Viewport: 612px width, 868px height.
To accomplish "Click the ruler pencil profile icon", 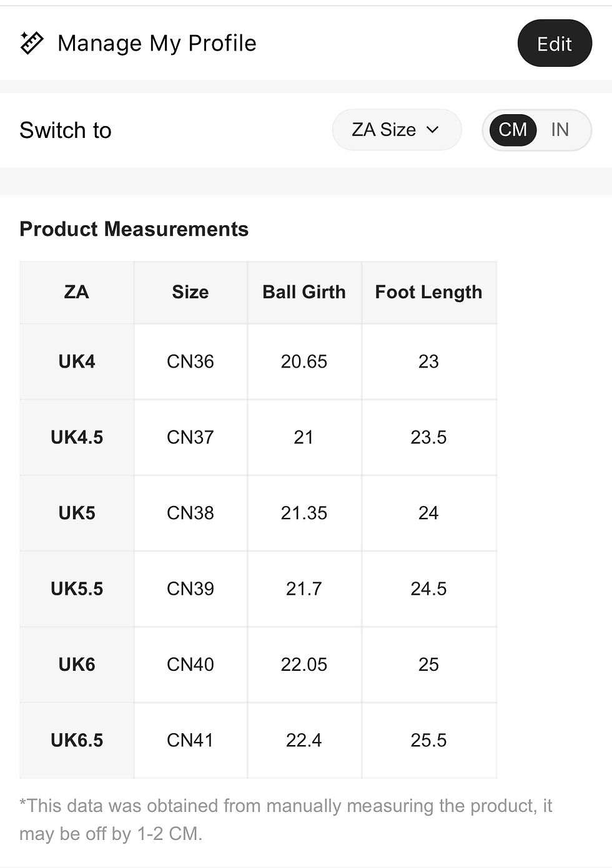I will (32, 43).
